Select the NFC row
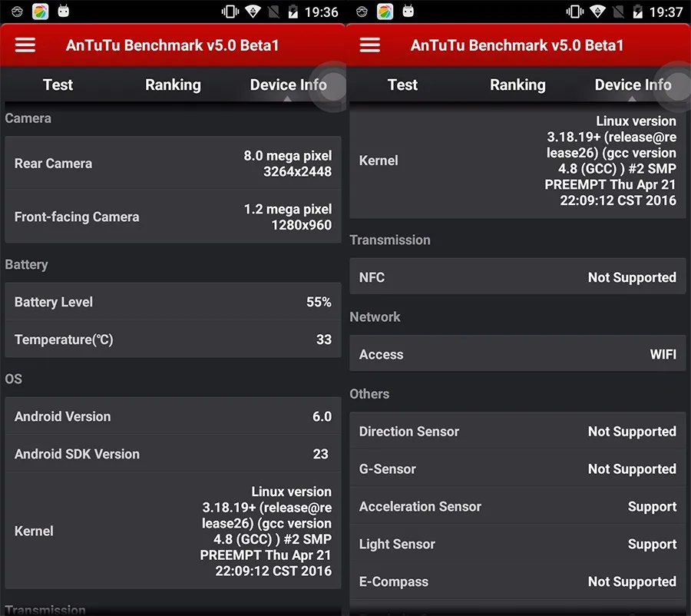This screenshot has width=691, height=616. click(517, 277)
